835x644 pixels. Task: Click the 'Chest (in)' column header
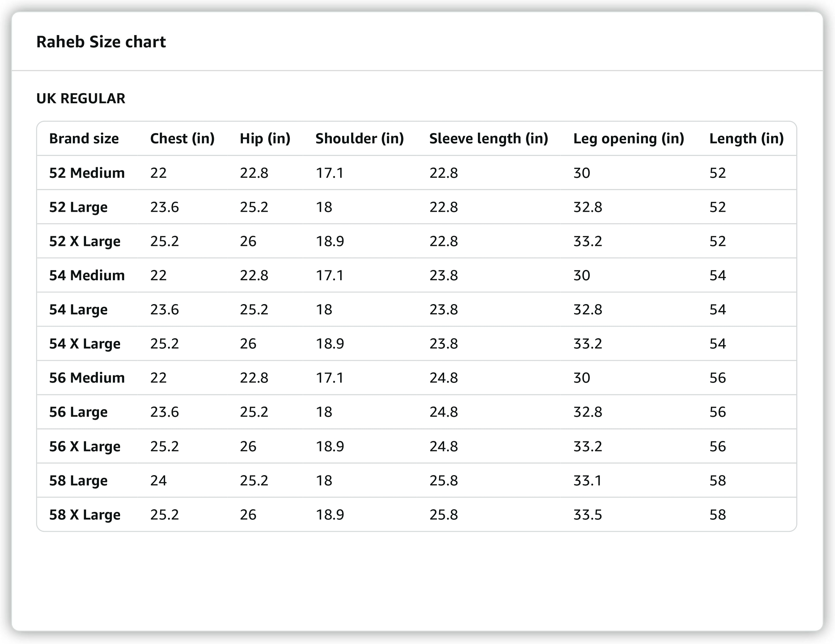pyautogui.click(x=182, y=138)
